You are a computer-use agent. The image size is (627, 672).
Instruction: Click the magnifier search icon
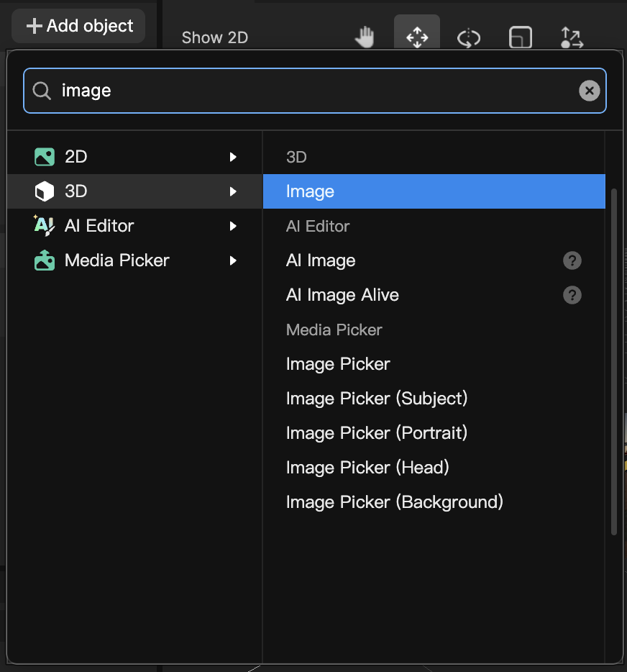pos(42,91)
